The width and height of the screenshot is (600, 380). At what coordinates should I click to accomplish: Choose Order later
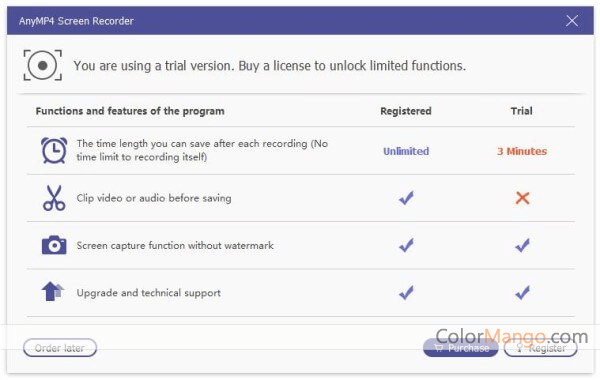coord(60,348)
